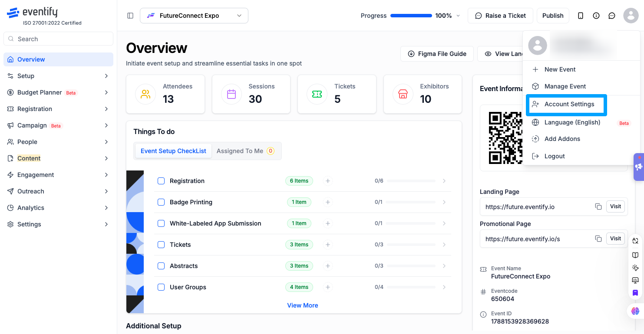The image size is (644, 334).
Task: Visit the Landing Page
Action: pyautogui.click(x=615, y=206)
